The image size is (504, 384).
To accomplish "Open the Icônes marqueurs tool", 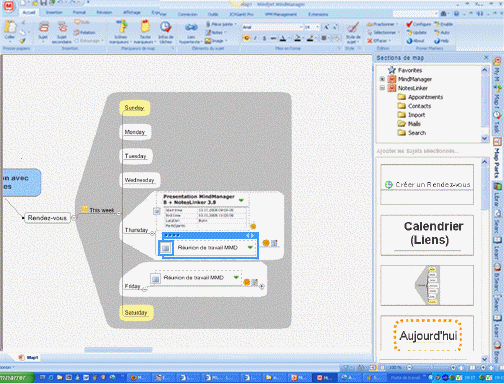I will (x=121, y=32).
